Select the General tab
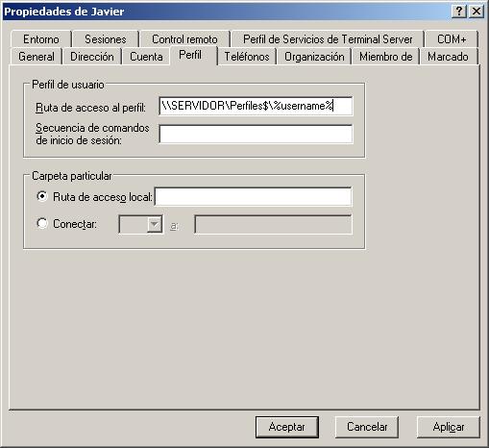This screenshot has width=489, height=448. pyautogui.click(x=37, y=57)
